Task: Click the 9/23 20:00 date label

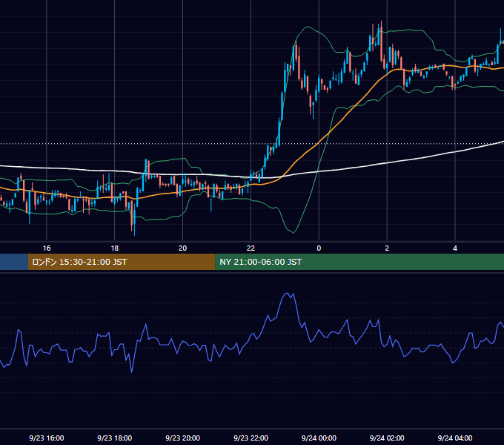Action: tap(182, 438)
